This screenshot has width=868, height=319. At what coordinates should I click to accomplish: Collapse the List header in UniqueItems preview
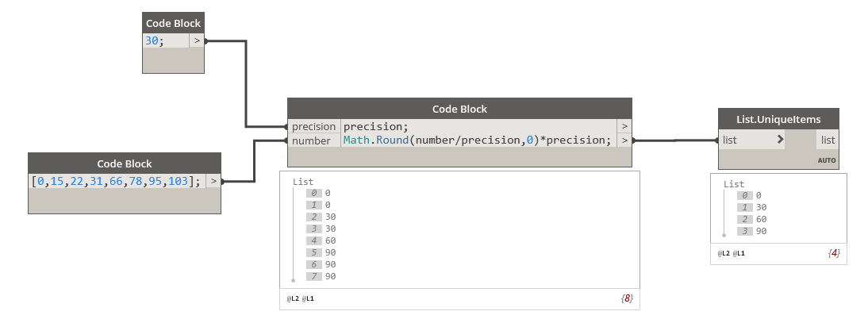[733, 184]
